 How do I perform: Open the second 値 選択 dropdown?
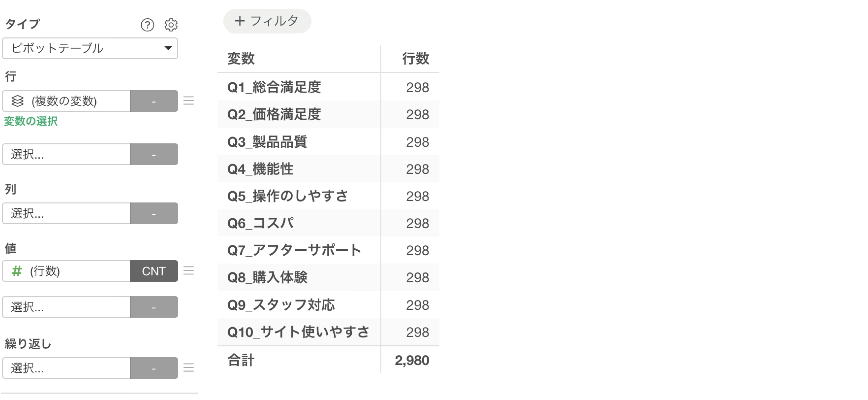(66, 307)
